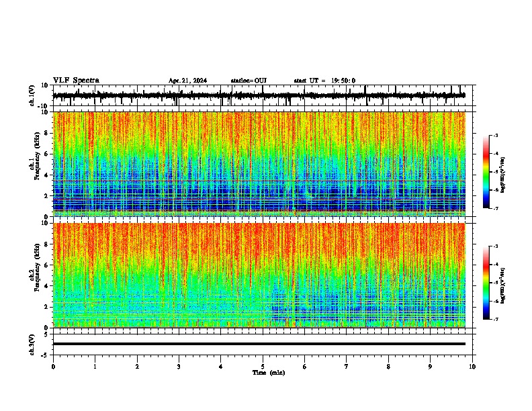
Task: Click the ch.1 spectrogram plot
Action: tap(259, 164)
